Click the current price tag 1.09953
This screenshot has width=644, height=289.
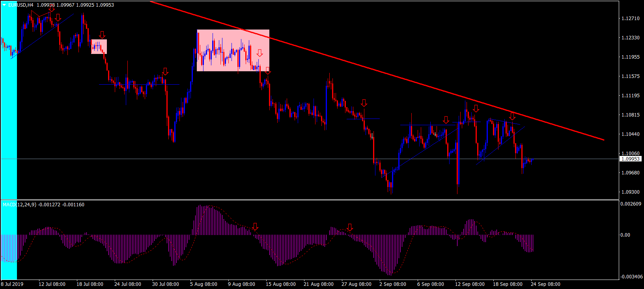[630, 159]
